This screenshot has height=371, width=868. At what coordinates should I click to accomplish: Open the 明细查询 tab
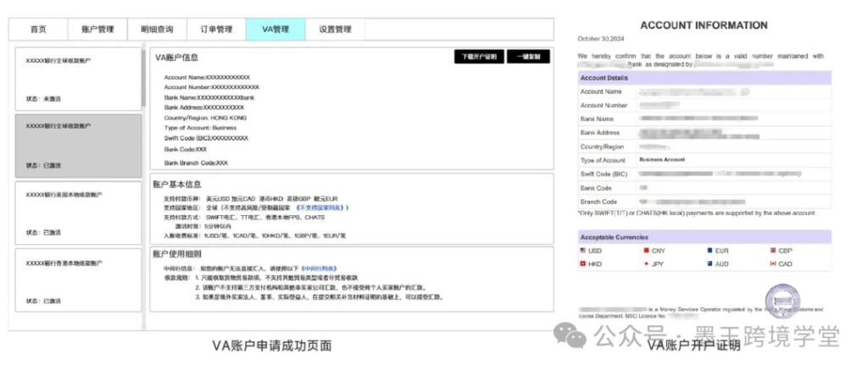click(157, 30)
